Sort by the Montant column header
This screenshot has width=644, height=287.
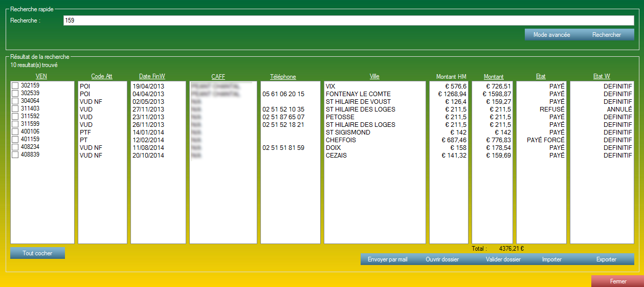point(493,77)
